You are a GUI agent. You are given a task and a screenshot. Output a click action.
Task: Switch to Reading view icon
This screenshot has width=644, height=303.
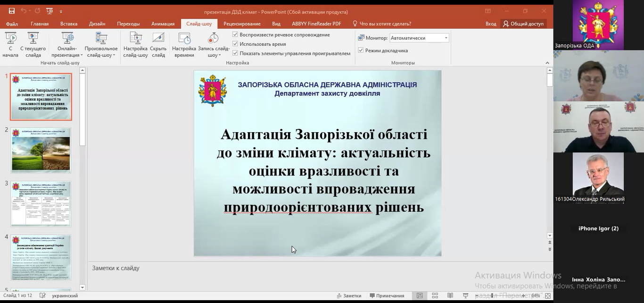click(x=450, y=295)
